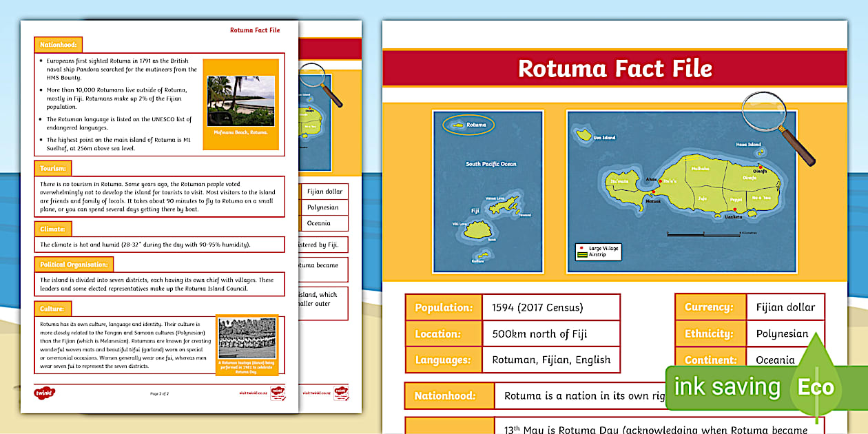Click the yellow Airstrip legend symbol
868x434 pixels.
581,254
